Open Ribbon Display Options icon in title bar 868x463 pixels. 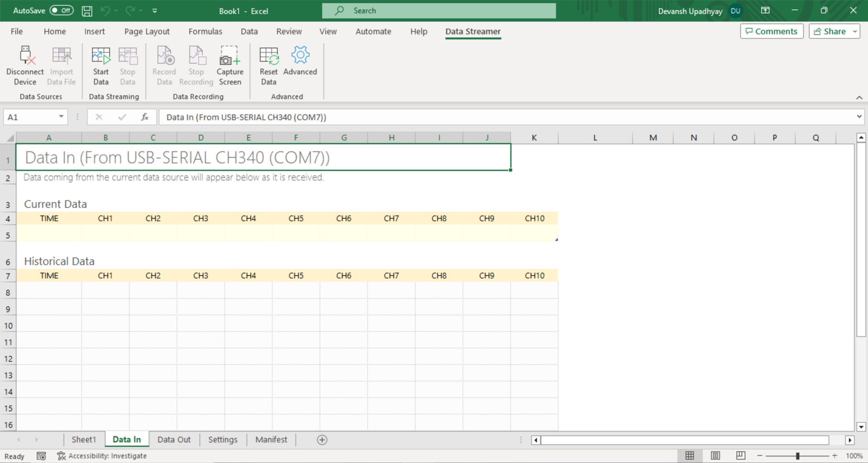pos(765,11)
